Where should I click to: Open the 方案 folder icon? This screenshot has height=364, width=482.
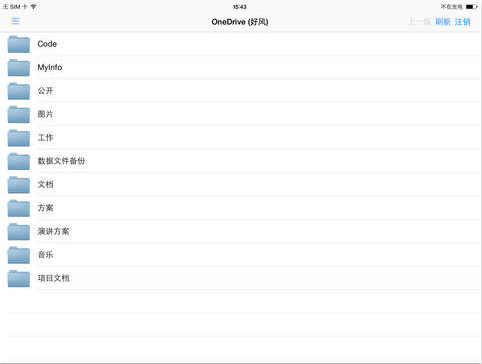pyautogui.click(x=19, y=208)
